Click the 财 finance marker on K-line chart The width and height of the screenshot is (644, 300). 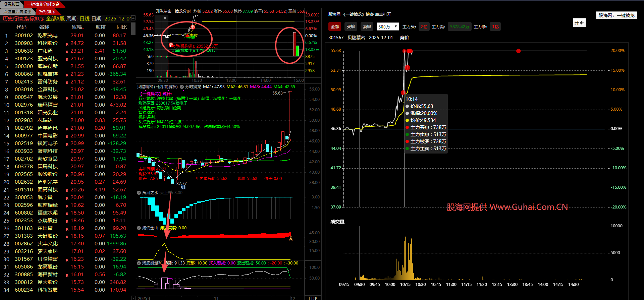click(183, 187)
